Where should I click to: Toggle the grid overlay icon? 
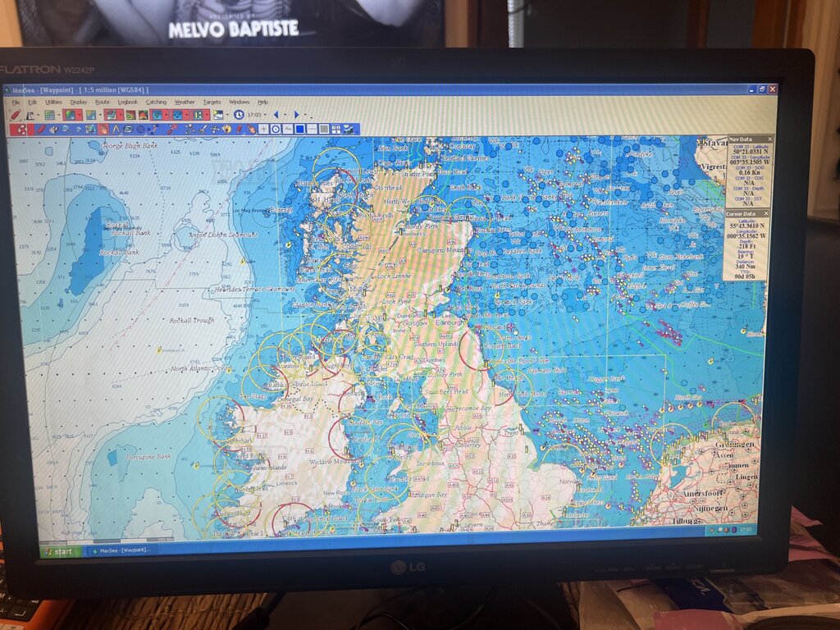(x=49, y=115)
